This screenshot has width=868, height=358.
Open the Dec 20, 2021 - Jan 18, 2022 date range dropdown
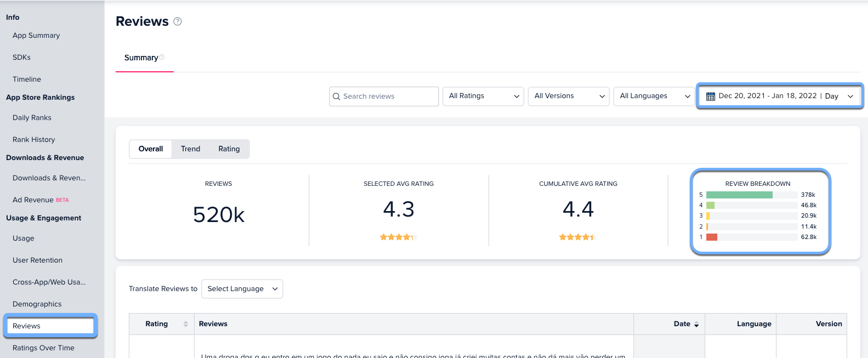click(x=780, y=96)
